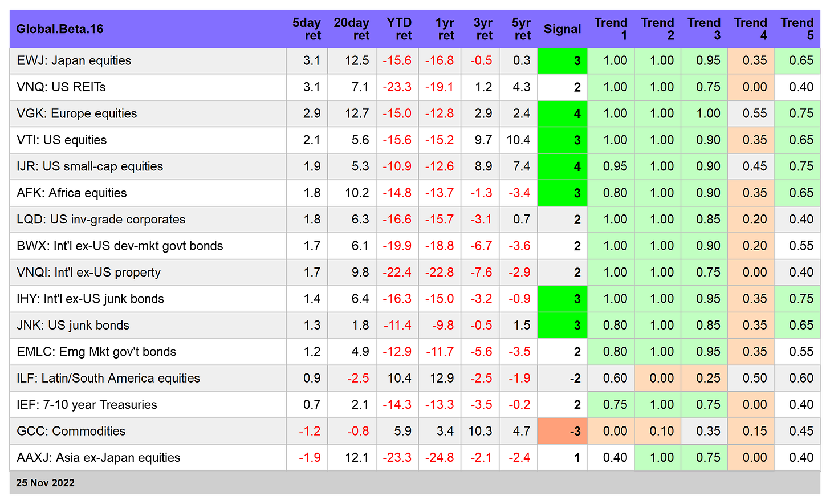Select the VTI: US equities row label
830x504 pixels.
62,140
